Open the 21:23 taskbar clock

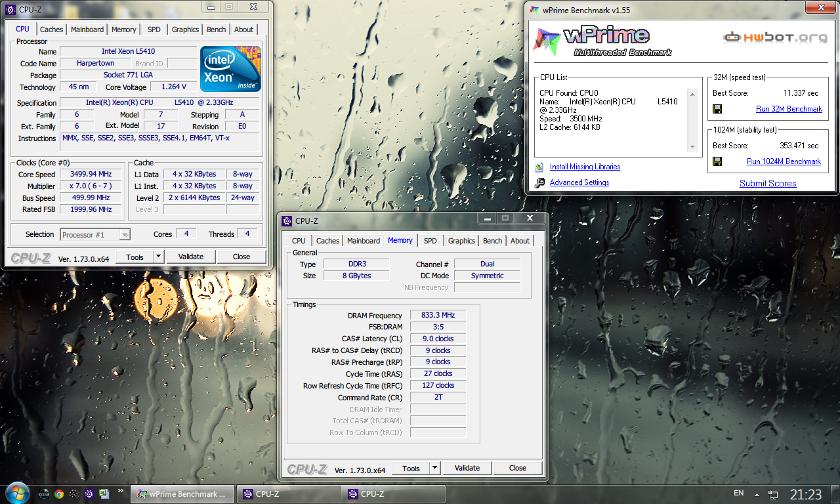[806, 494]
